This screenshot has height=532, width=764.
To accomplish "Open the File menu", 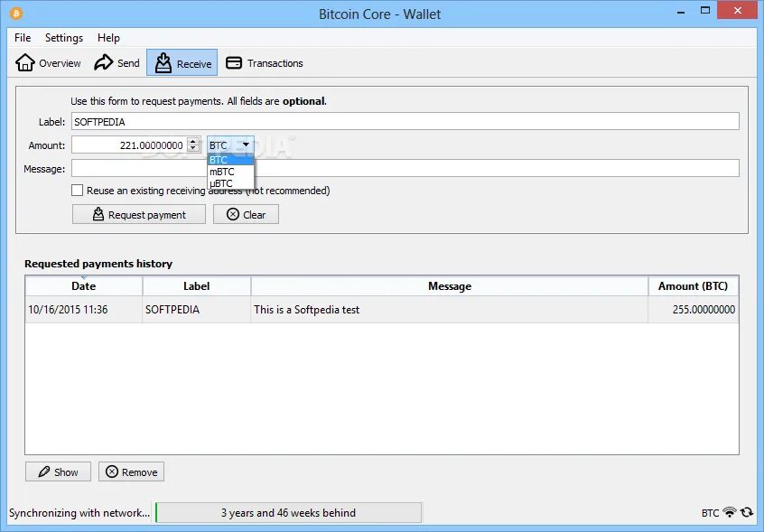I will pyautogui.click(x=23, y=38).
